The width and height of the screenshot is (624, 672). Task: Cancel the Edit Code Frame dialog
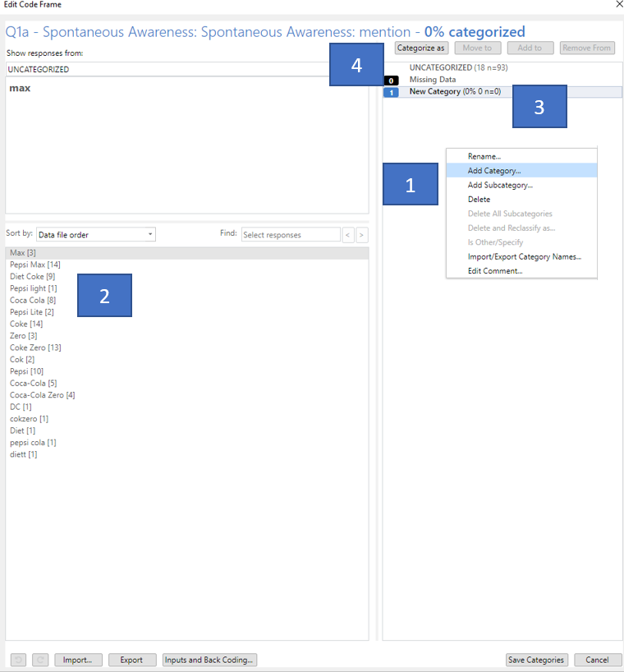598,660
